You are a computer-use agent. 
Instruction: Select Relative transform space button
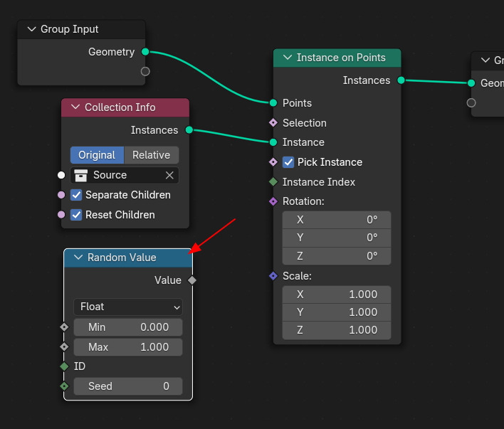coord(152,155)
